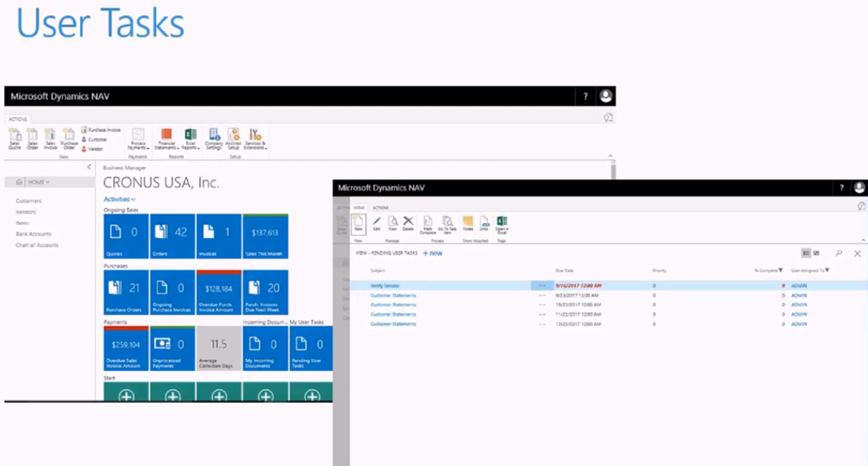868x466 pixels.
Task: Open the Financial Statements dropdown
Action: pyautogui.click(x=166, y=138)
